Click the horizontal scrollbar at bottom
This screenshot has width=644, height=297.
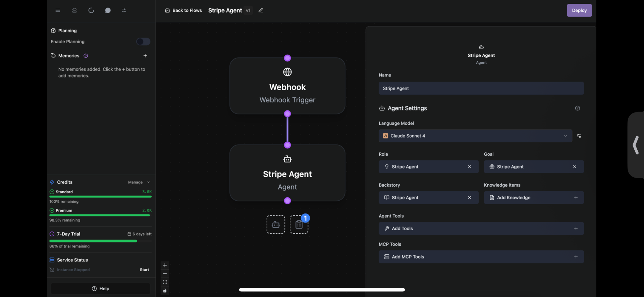tap(322, 290)
